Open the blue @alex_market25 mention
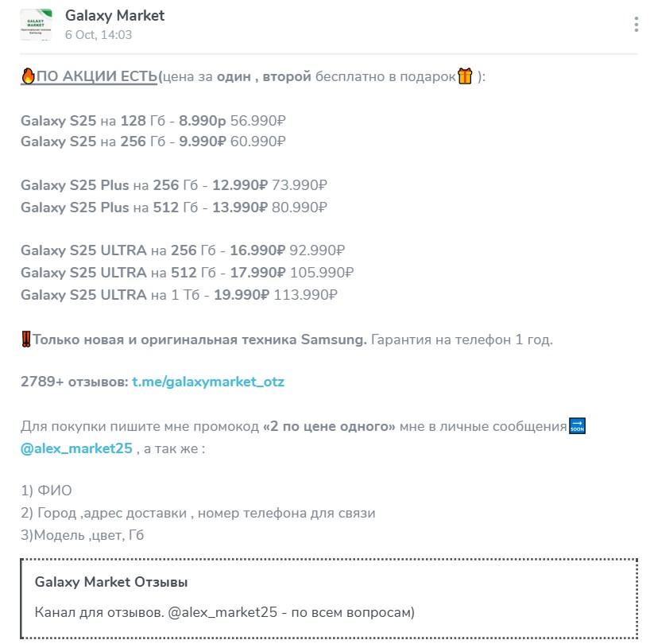The height and width of the screenshot is (644, 650). 76,448
